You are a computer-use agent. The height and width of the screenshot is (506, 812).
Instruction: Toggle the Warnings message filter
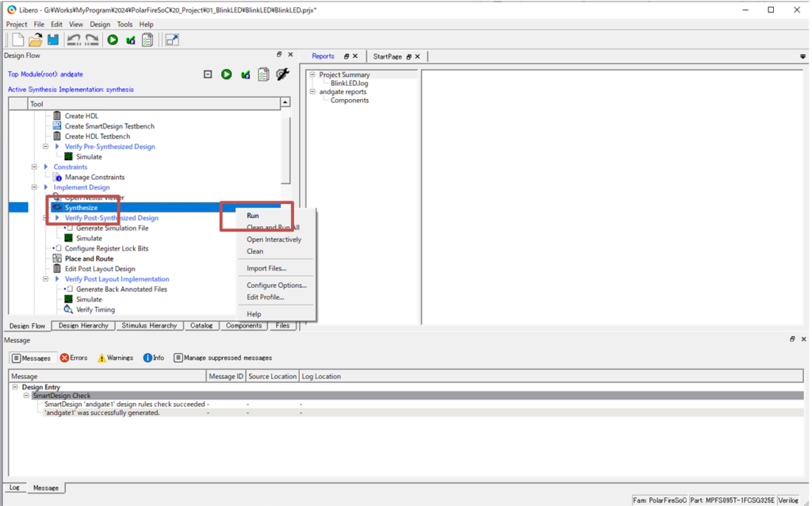point(115,358)
